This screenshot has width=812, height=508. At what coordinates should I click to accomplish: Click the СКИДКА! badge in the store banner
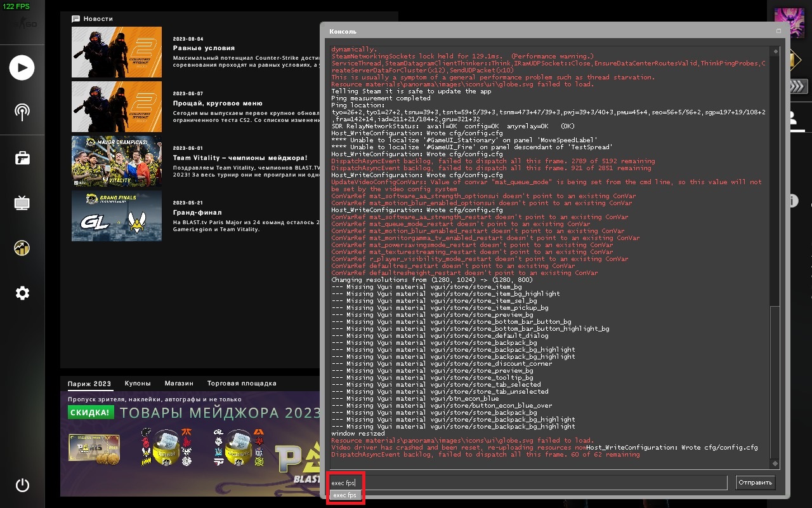click(x=91, y=413)
